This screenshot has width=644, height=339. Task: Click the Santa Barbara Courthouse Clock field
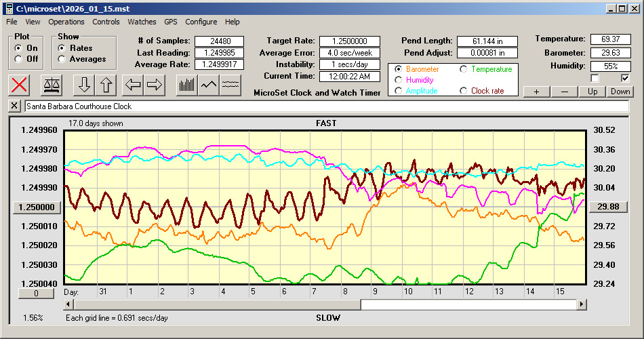(x=325, y=106)
